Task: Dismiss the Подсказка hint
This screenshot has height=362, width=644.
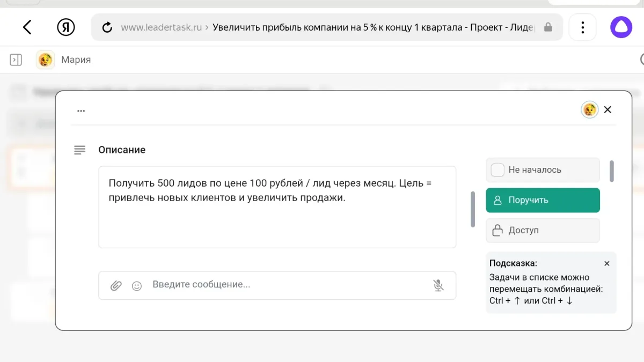Action: coord(606,263)
